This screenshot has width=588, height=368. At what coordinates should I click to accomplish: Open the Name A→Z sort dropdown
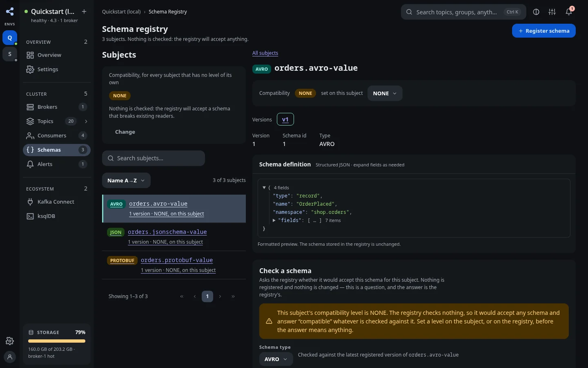click(x=126, y=180)
